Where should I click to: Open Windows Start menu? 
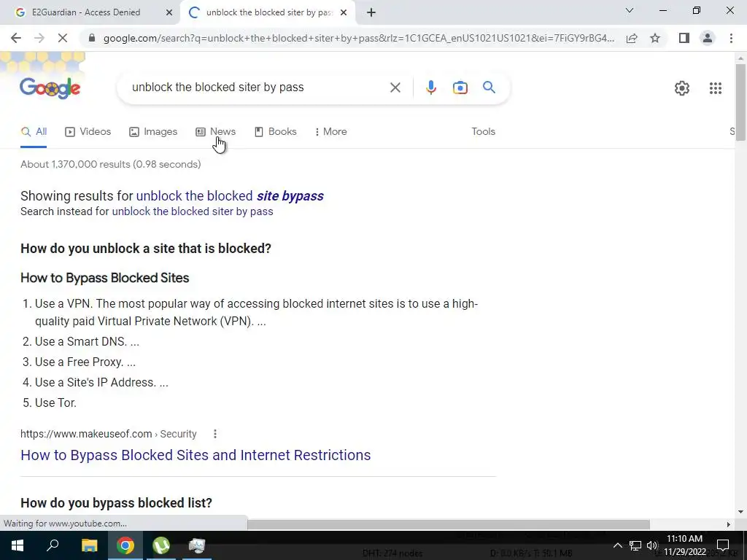click(18, 545)
